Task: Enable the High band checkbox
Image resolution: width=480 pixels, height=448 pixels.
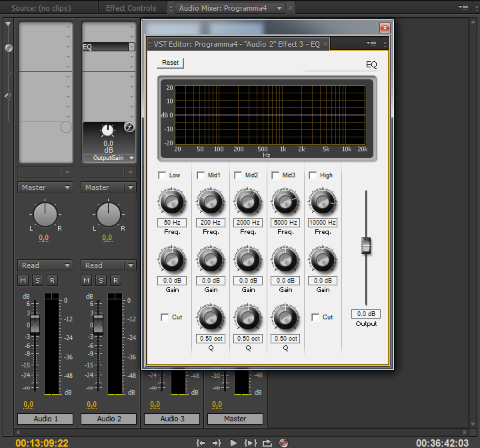Action: click(x=313, y=175)
